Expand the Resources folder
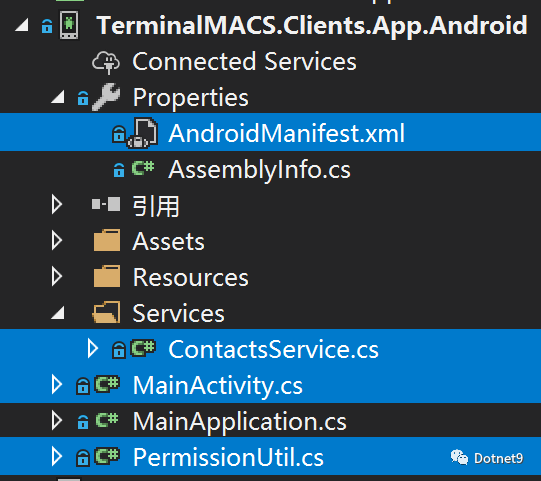Viewport: 541px width, 481px height. [x=57, y=276]
